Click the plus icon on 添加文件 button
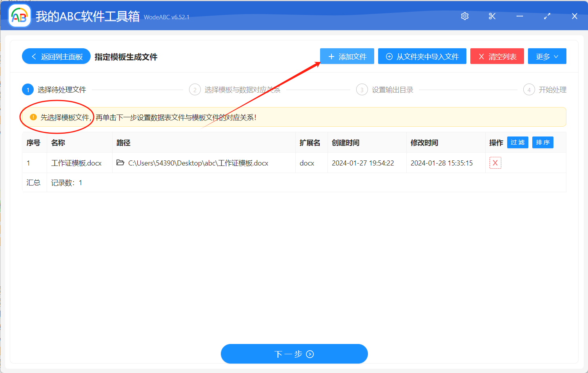 pyautogui.click(x=331, y=56)
